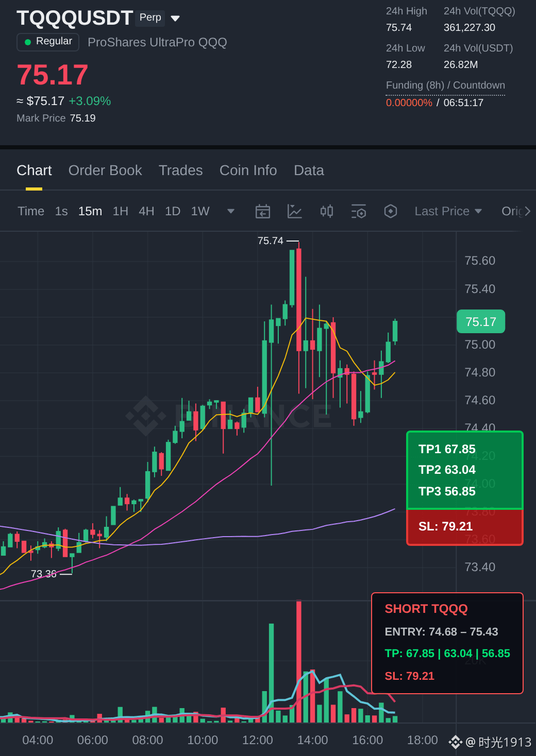The height and width of the screenshot is (756, 536).
Task: Open the Coin Info tab
Action: coord(248,170)
